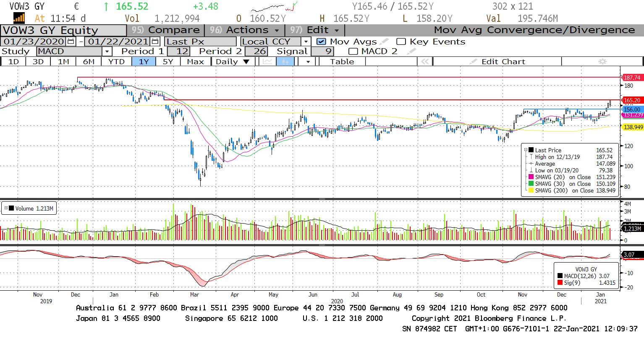This screenshot has width=644, height=341.
Task: Open the Local CCY currency dropdown
Action: tap(306, 42)
